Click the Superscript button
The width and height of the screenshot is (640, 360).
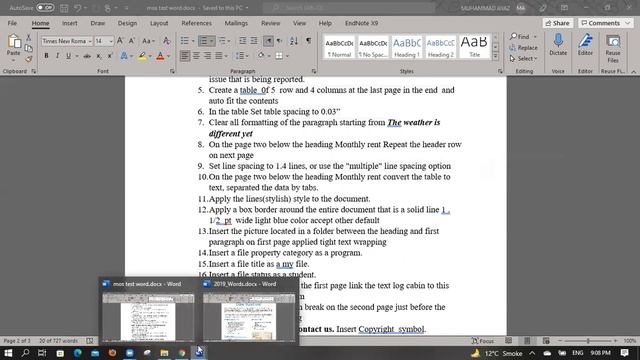pyautogui.click(x=110, y=56)
